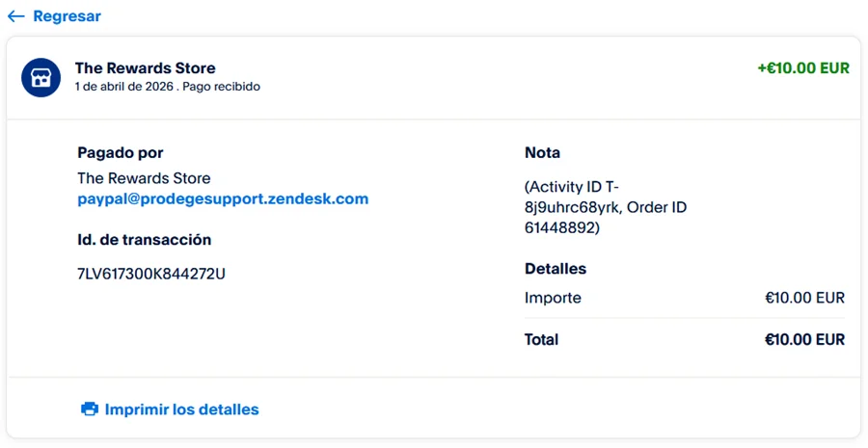Click the green +€10.00 EUR amount
This screenshot has width=868, height=448.
point(803,68)
